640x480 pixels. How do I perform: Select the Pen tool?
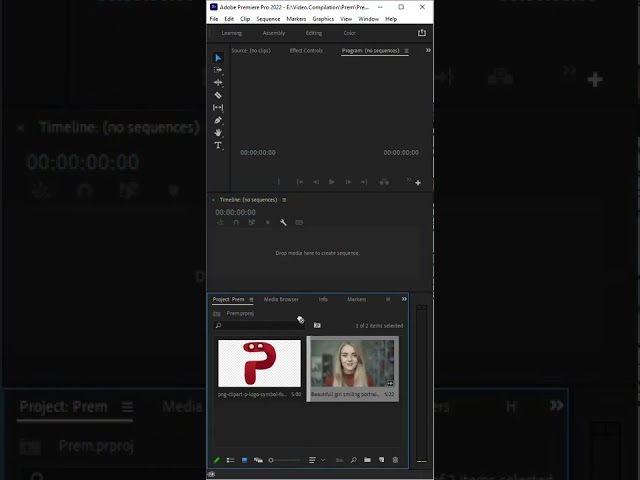point(218,120)
